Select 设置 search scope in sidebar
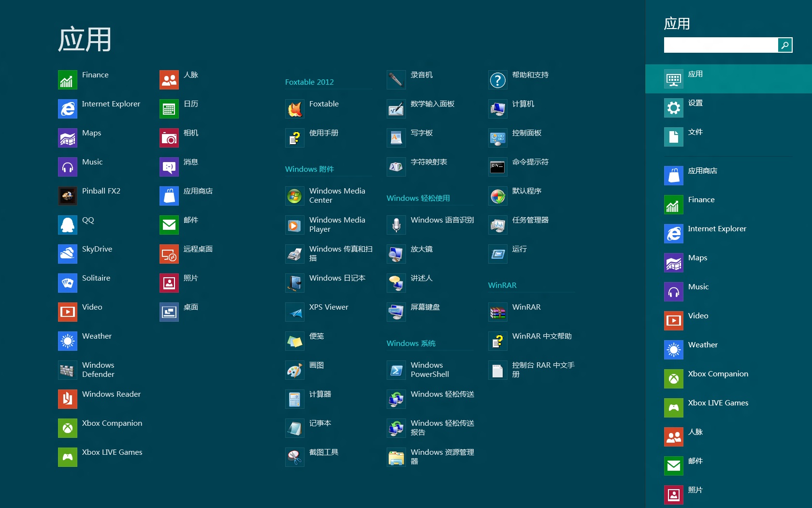Image resolution: width=812 pixels, height=508 pixels. click(728, 108)
